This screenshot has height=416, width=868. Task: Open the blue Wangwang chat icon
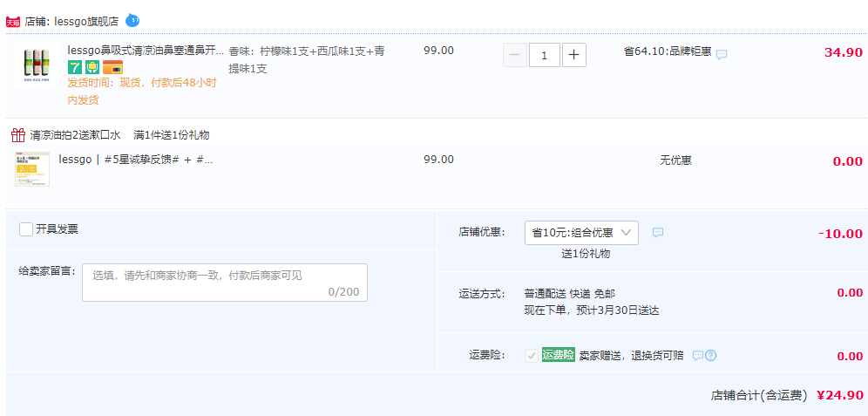coord(132,21)
